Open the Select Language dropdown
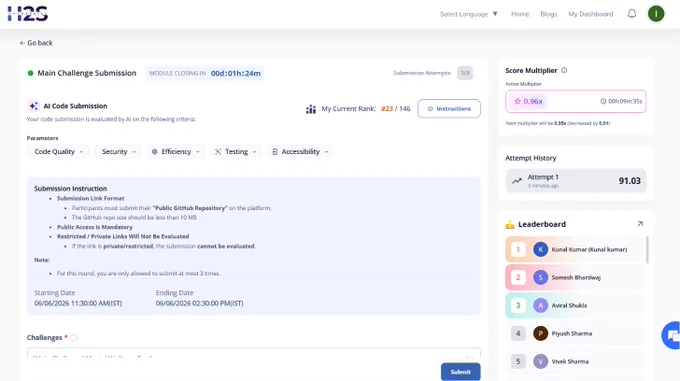 [x=469, y=14]
